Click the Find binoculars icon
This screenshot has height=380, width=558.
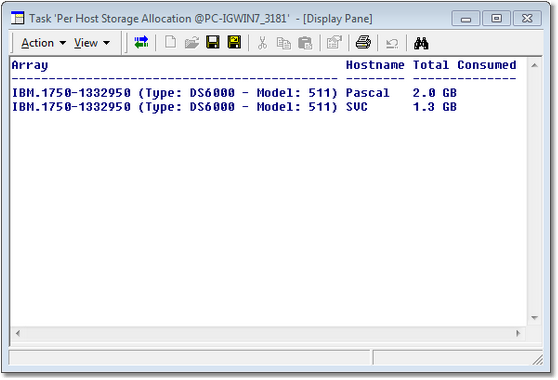coord(421,43)
